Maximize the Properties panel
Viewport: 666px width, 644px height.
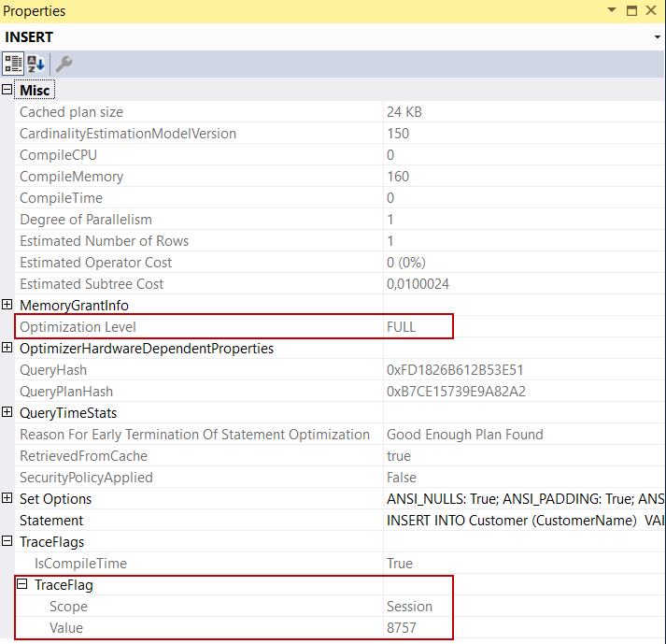click(x=631, y=10)
